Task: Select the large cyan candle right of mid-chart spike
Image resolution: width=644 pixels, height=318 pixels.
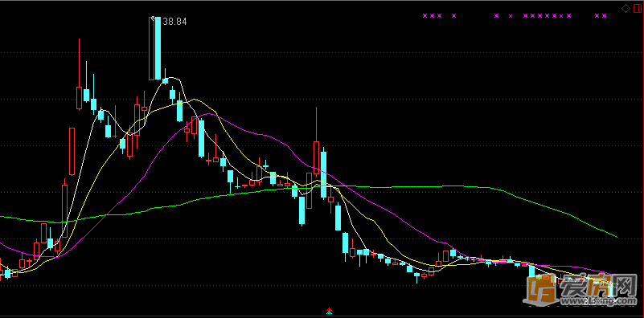Action: [x=324, y=175]
